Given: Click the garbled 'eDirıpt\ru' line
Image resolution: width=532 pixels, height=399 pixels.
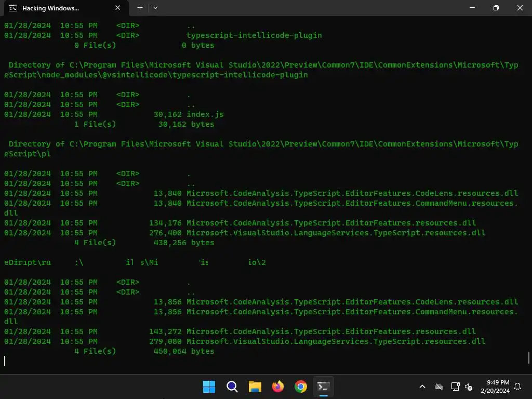Looking at the screenshot, I should pyautogui.click(x=135, y=262).
